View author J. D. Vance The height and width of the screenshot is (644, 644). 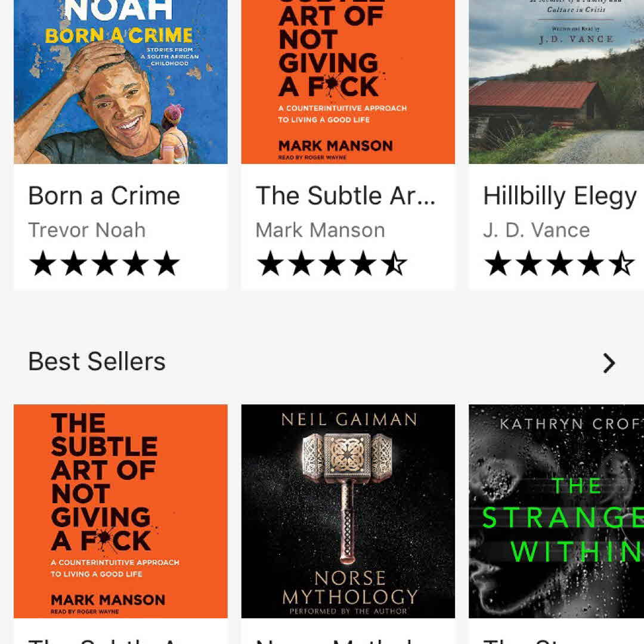[536, 230]
